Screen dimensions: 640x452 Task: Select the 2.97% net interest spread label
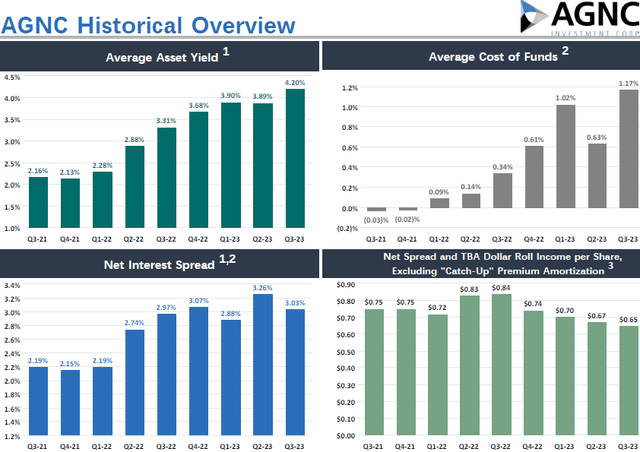pyautogui.click(x=166, y=307)
